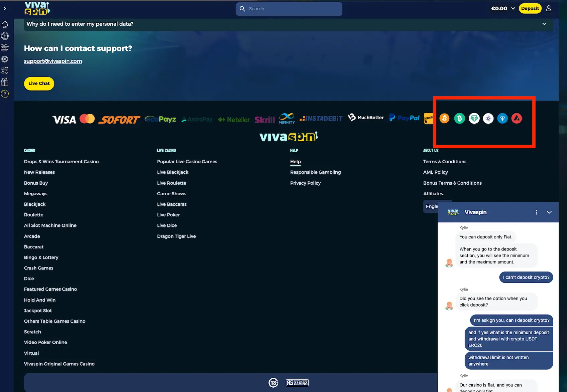Open the €0.00 balance dropdown
Screen dimensions: 567x392
pyautogui.click(x=503, y=8)
